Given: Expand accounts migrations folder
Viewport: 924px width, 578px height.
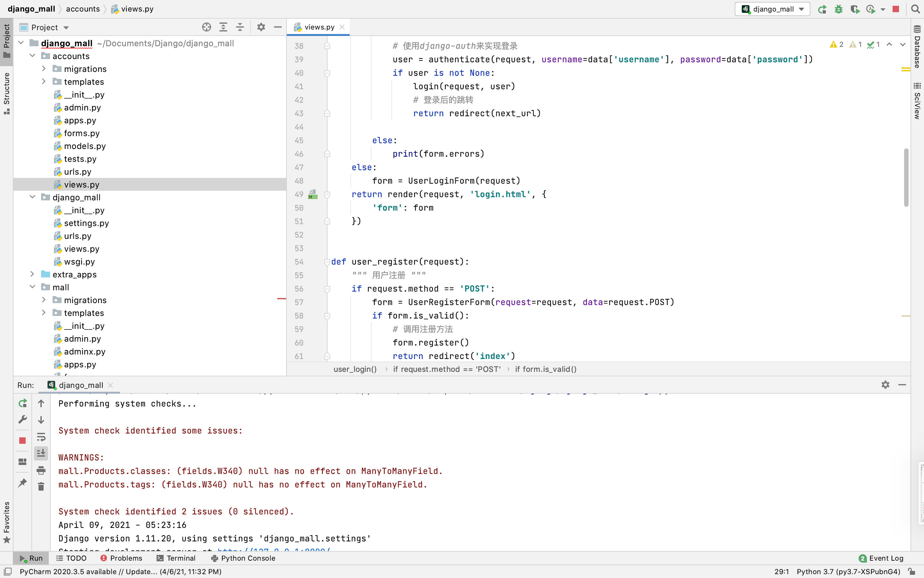Looking at the screenshot, I should pos(44,69).
